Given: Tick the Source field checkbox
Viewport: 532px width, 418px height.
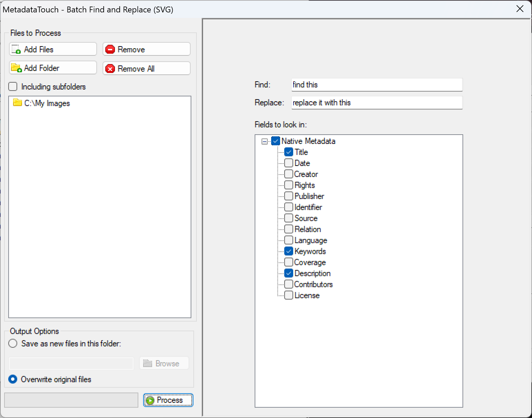Looking at the screenshot, I should 289,218.
